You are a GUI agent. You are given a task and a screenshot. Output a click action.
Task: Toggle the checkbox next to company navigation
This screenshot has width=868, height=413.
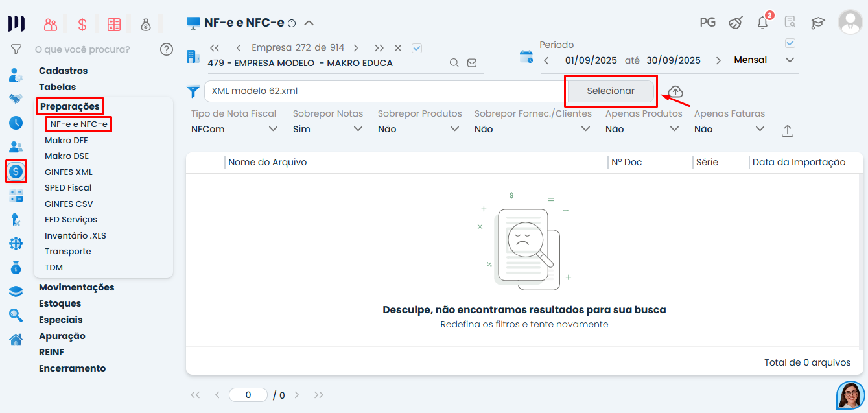tap(417, 48)
